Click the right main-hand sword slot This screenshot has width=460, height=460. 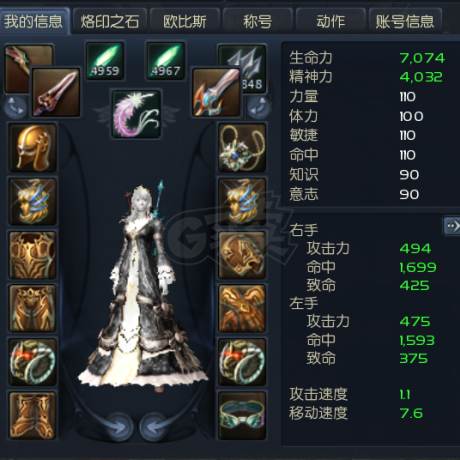216,92
